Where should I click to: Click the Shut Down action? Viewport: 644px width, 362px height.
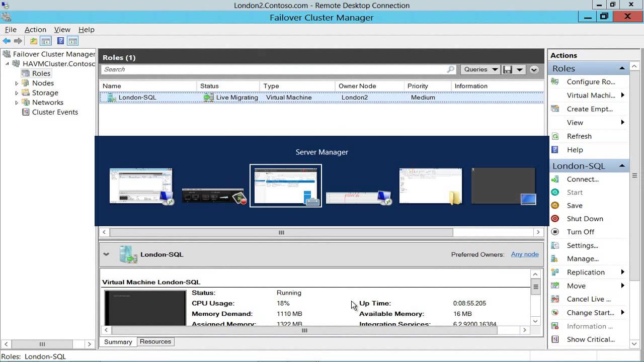point(585,219)
